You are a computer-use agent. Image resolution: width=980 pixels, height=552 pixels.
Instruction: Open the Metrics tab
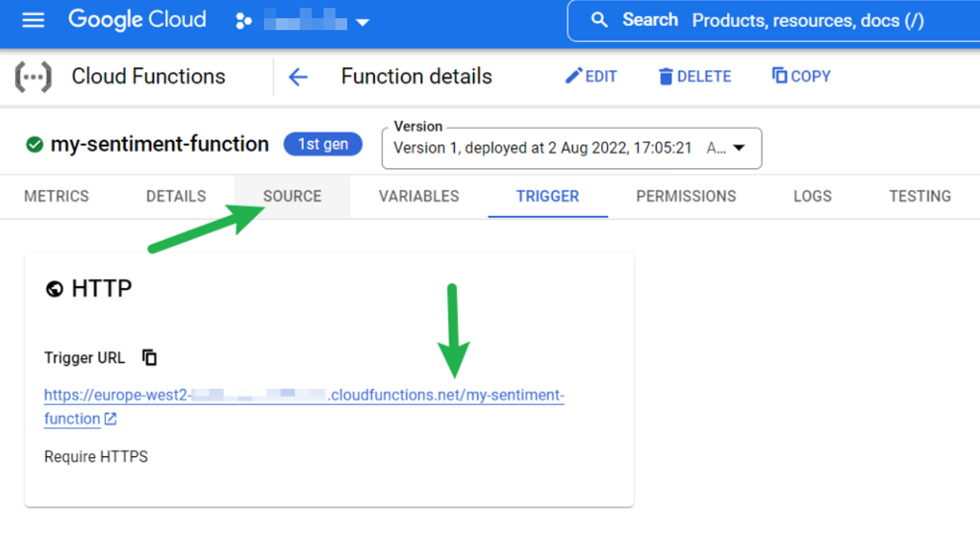pyautogui.click(x=56, y=196)
